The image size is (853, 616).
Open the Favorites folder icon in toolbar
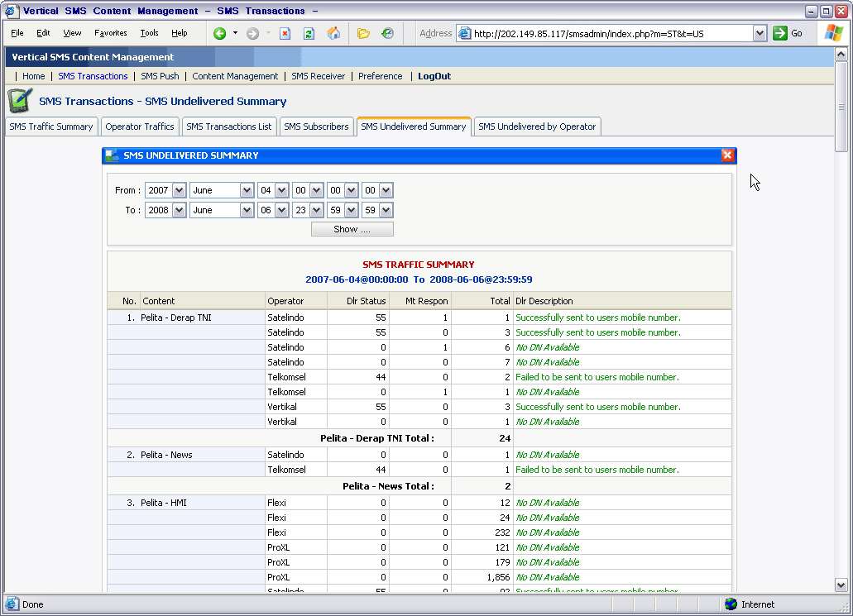pos(363,33)
